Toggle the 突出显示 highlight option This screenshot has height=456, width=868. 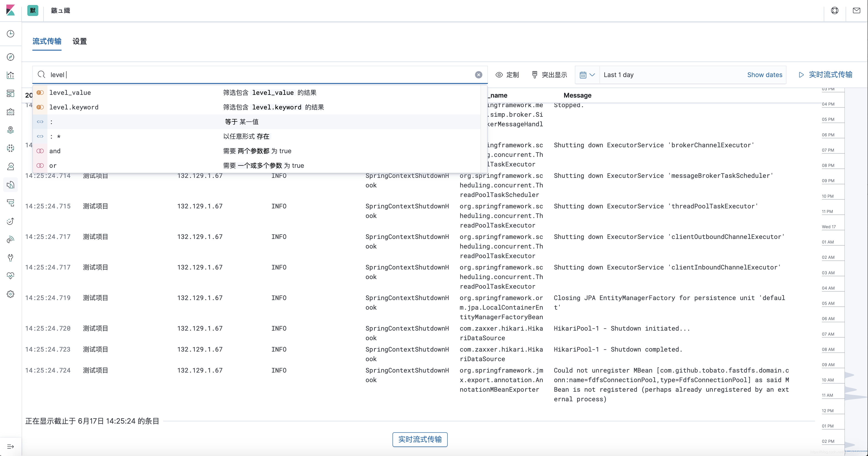(x=549, y=75)
